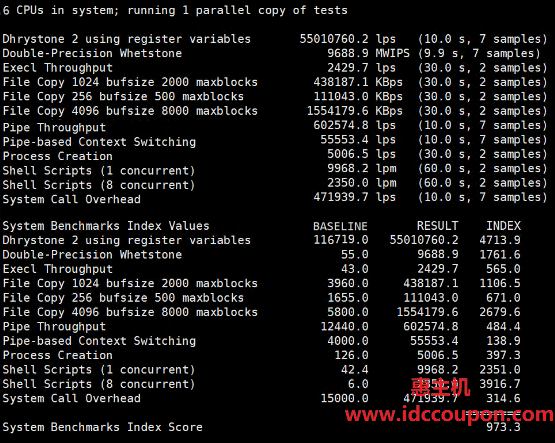Click the Whetstone '(9.9 s, 7 samples)' note

[479, 53]
